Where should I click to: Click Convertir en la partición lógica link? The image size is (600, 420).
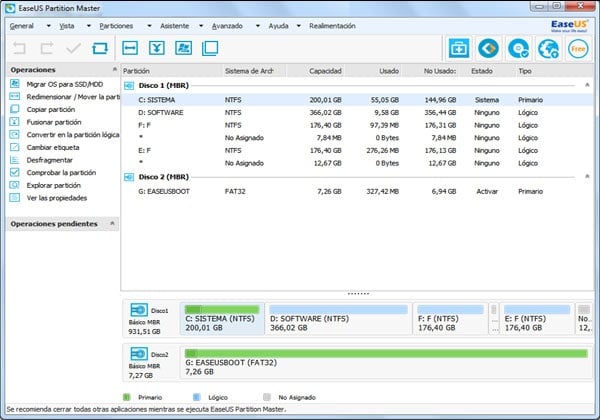tap(73, 135)
